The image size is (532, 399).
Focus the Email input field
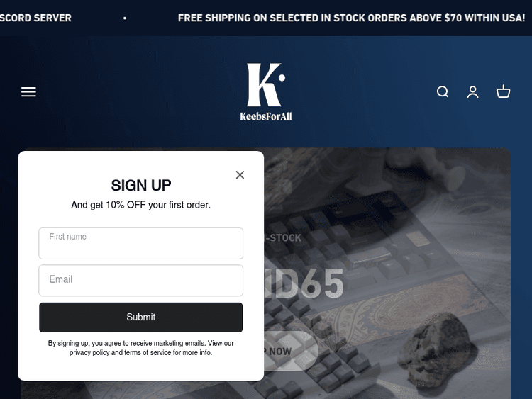point(141,281)
